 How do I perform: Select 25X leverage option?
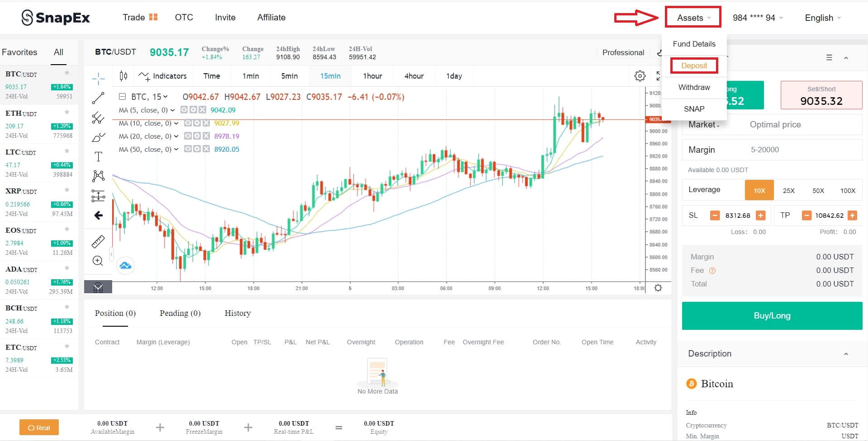pos(788,190)
